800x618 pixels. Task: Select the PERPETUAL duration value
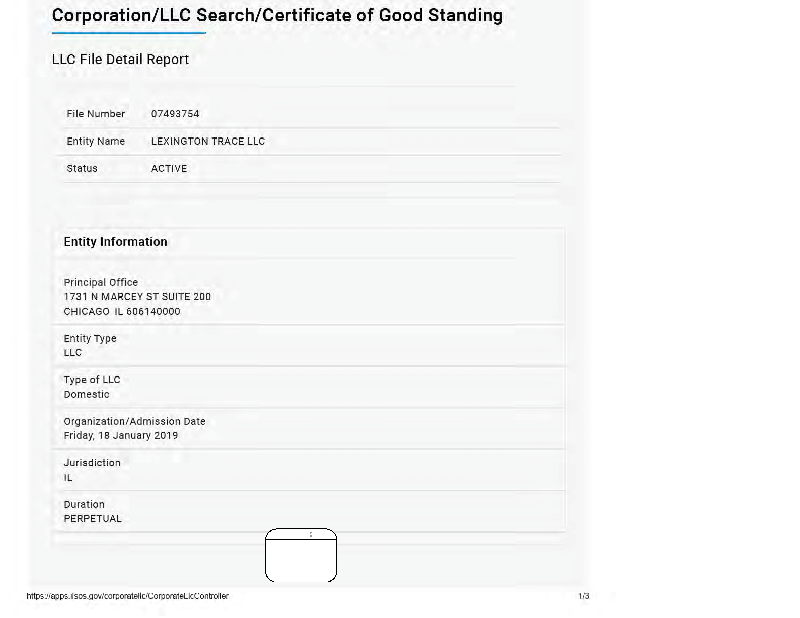[x=93, y=519]
